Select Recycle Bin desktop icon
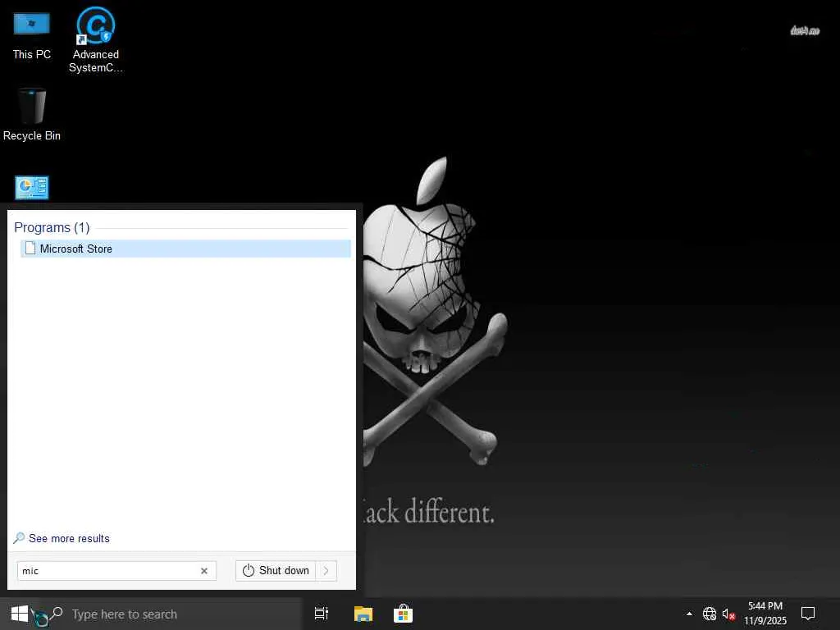 coord(32,115)
